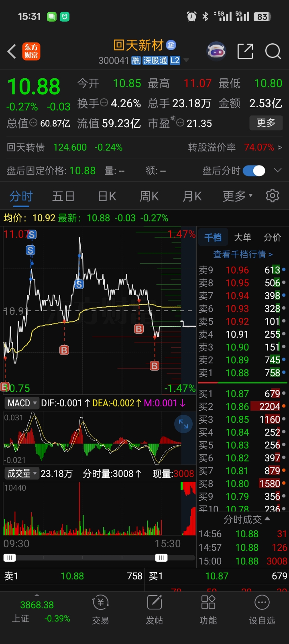289x644 pixels.
Task: Select 买2 10.86 order row
Action: click(x=242, y=407)
